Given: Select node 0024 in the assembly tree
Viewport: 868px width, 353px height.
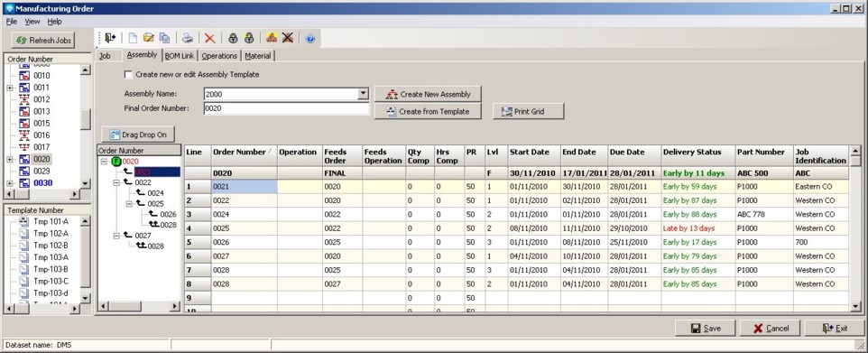Looking at the screenshot, I should click(155, 193).
